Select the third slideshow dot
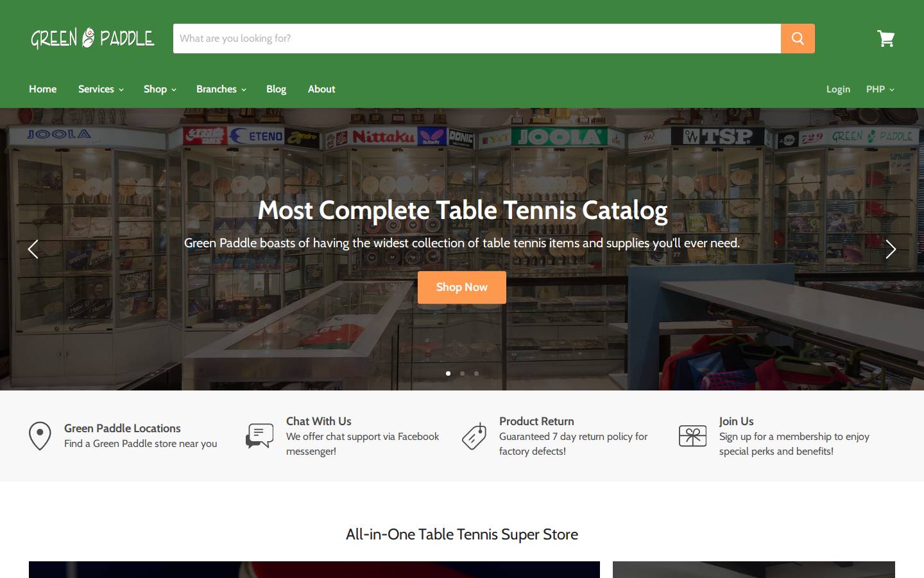Viewport: 924px width, 578px height. [476, 373]
